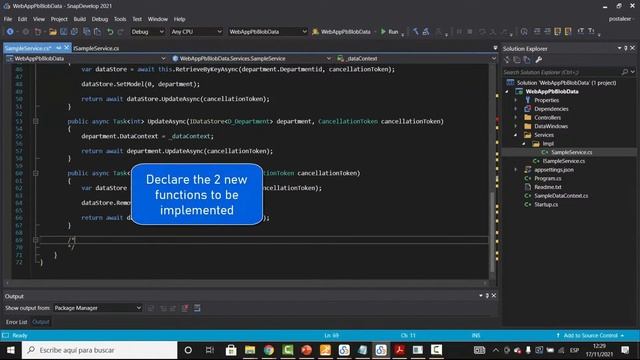
Task: Open the Tools menu
Action: [120, 19]
